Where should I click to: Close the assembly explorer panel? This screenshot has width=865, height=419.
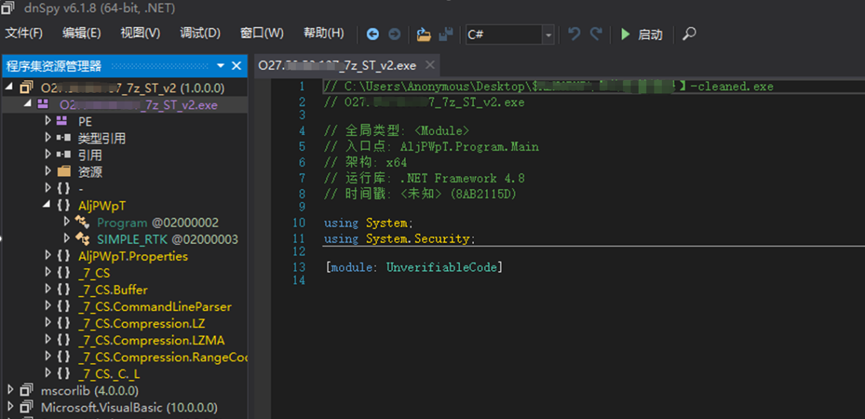pyautogui.click(x=236, y=66)
